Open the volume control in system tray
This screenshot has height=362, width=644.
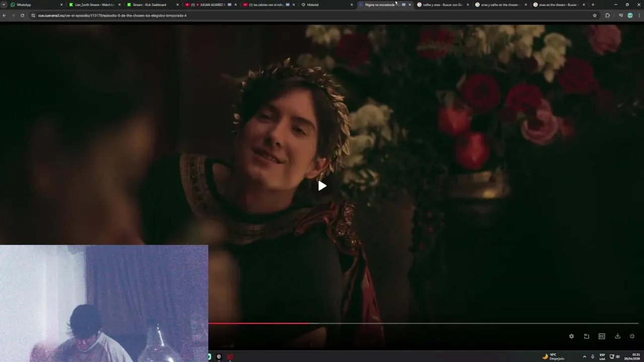point(618,356)
